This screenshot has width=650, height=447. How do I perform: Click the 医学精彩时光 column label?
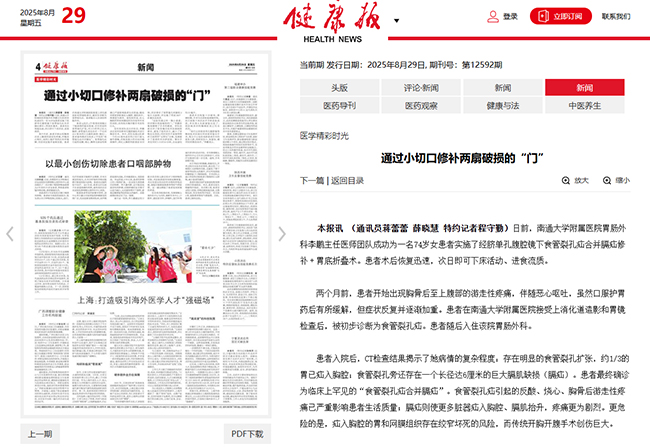(x=324, y=136)
